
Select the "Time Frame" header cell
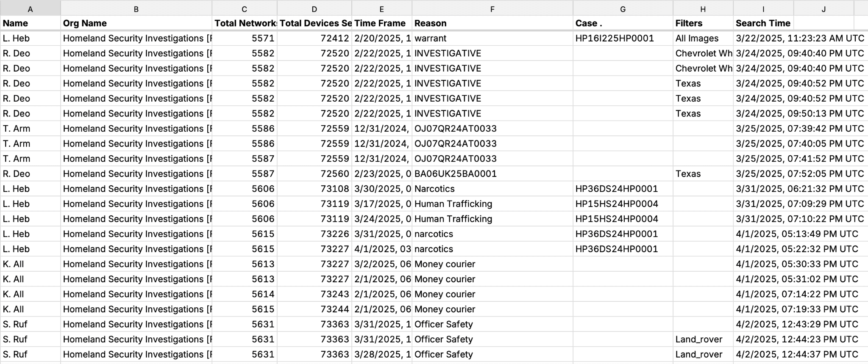coord(381,23)
